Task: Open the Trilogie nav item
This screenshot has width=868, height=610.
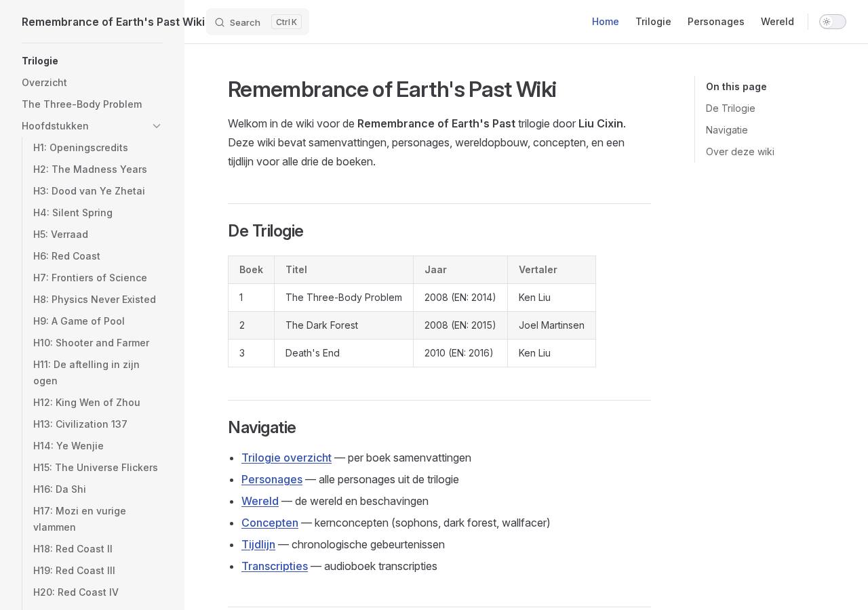Action: click(x=653, y=22)
